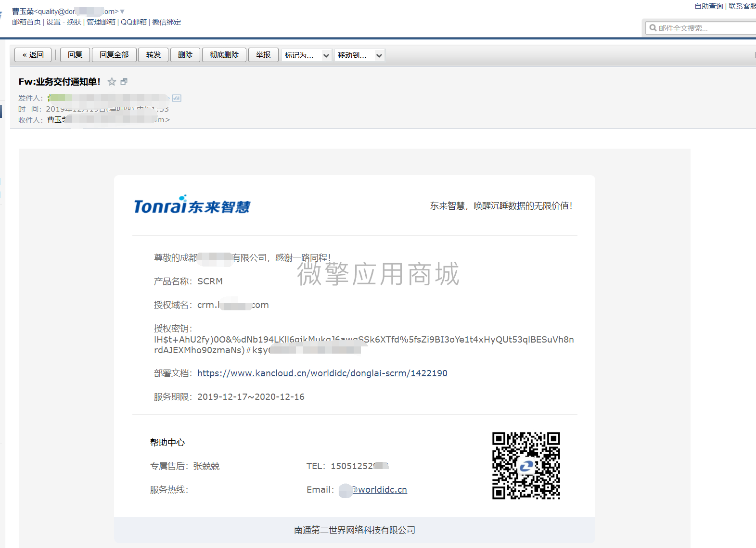Go to 邮箱首页
Image resolution: width=756 pixels, height=548 pixels.
[26, 22]
